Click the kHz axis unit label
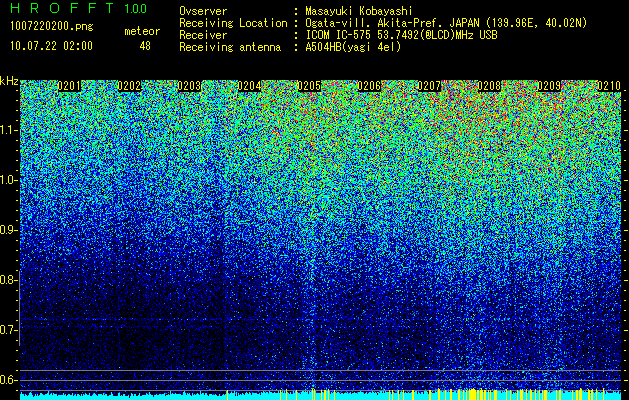Image resolution: width=629 pixels, height=400 pixels. [x=9, y=81]
